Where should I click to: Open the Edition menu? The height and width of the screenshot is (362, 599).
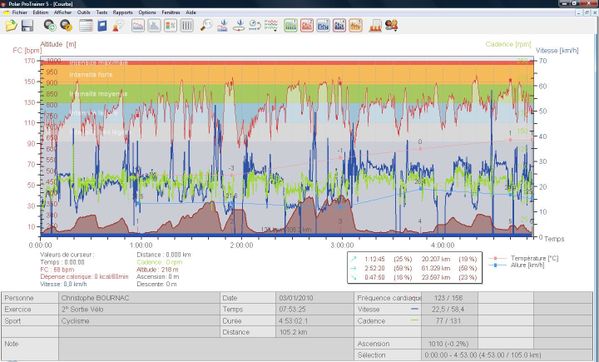click(x=40, y=13)
